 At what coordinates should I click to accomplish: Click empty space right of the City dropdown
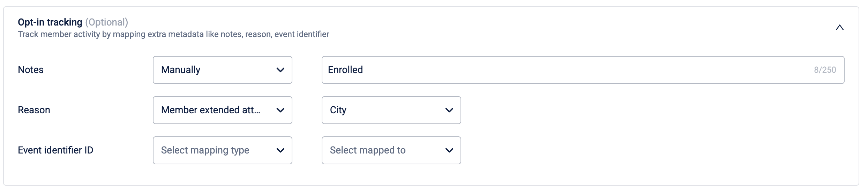[628, 110]
